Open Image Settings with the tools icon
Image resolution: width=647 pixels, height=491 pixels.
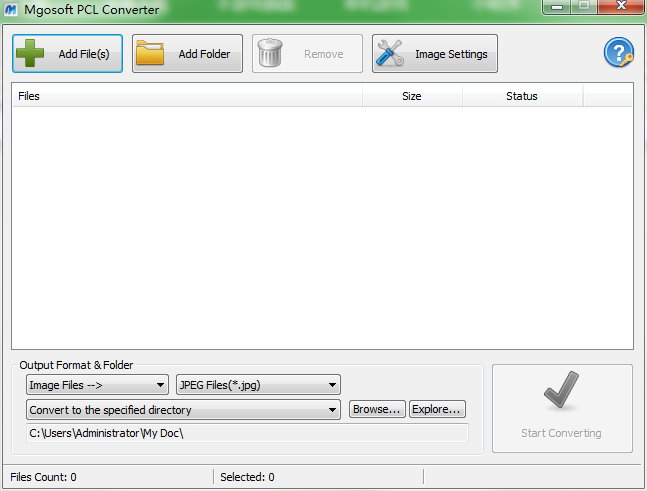pos(435,54)
